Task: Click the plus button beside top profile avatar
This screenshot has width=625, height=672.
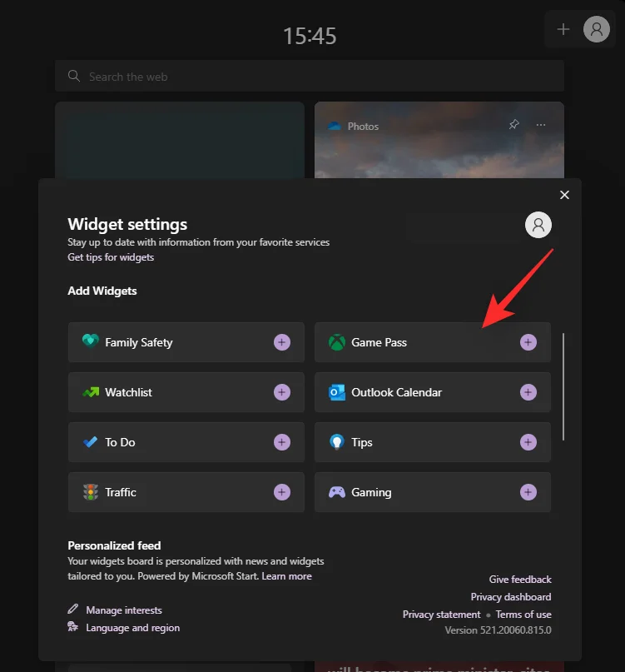Action: (x=563, y=29)
